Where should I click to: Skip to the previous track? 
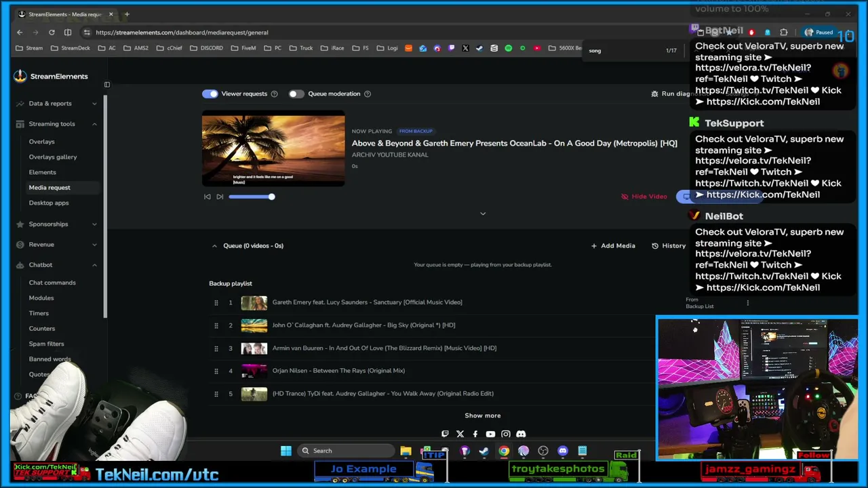tap(208, 197)
